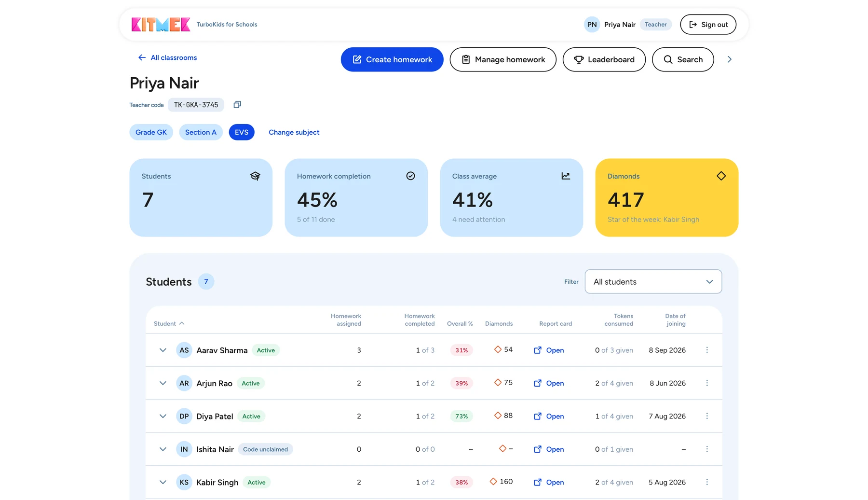Screen dimensions: 868x500
Task: Click the Code unclaimed status badge
Action: coord(265,449)
